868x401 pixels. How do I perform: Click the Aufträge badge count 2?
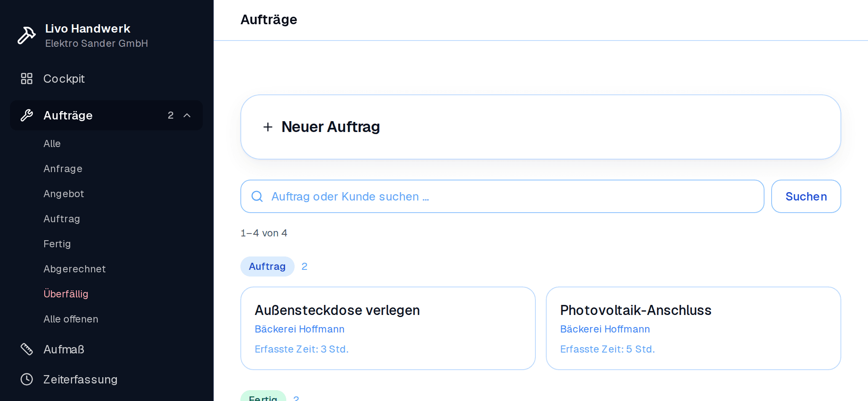171,115
